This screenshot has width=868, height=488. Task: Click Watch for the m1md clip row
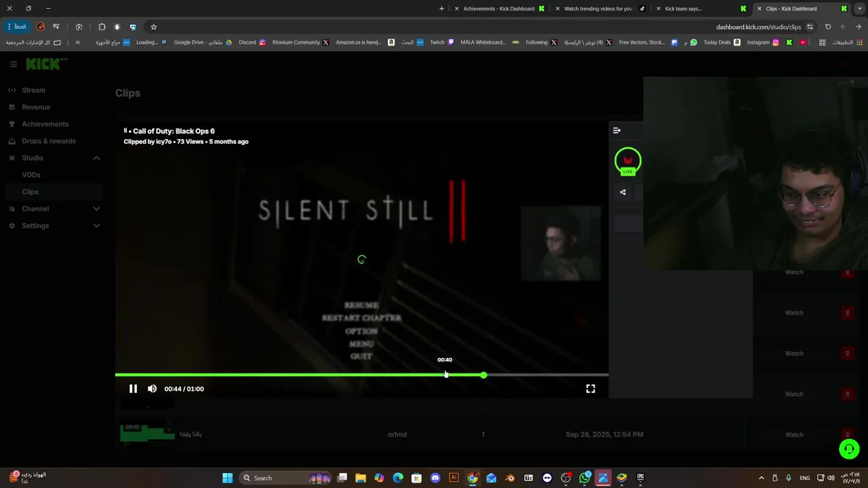794,434
